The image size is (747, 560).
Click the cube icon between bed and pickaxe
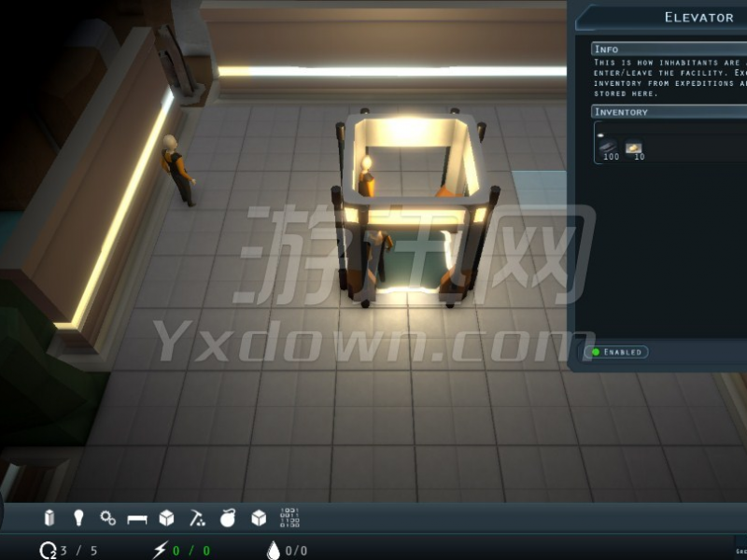pyautogui.click(x=166, y=518)
